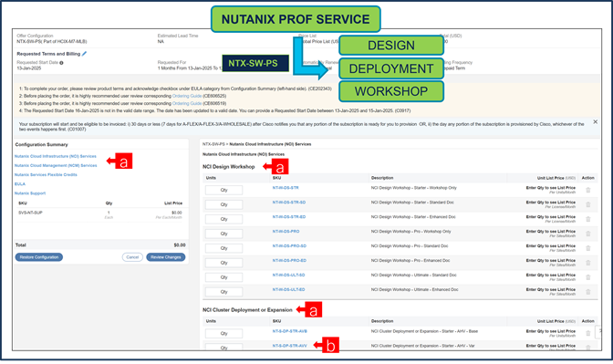The width and height of the screenshot is (613, 364).
Task: Select Nutanix Support in Configuration Summary
Action: tap(30, 193)
